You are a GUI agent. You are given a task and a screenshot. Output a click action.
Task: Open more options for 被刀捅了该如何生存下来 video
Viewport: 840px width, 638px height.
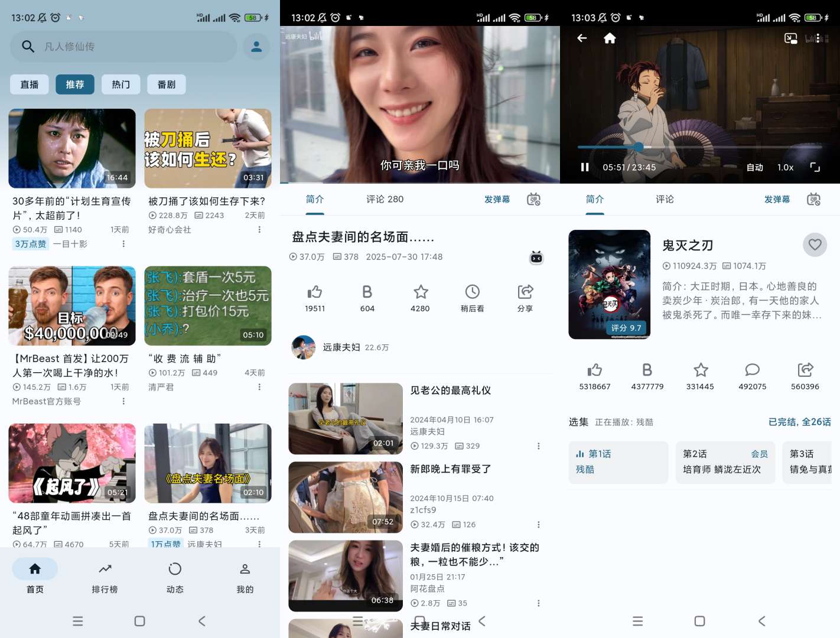pyautogui.click(x=259, y=230)
